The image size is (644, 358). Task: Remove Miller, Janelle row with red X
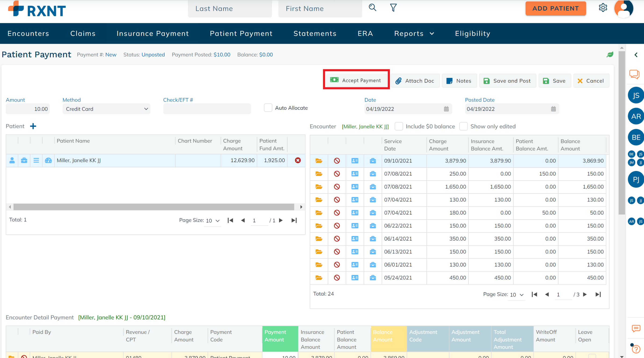[298, 160]
